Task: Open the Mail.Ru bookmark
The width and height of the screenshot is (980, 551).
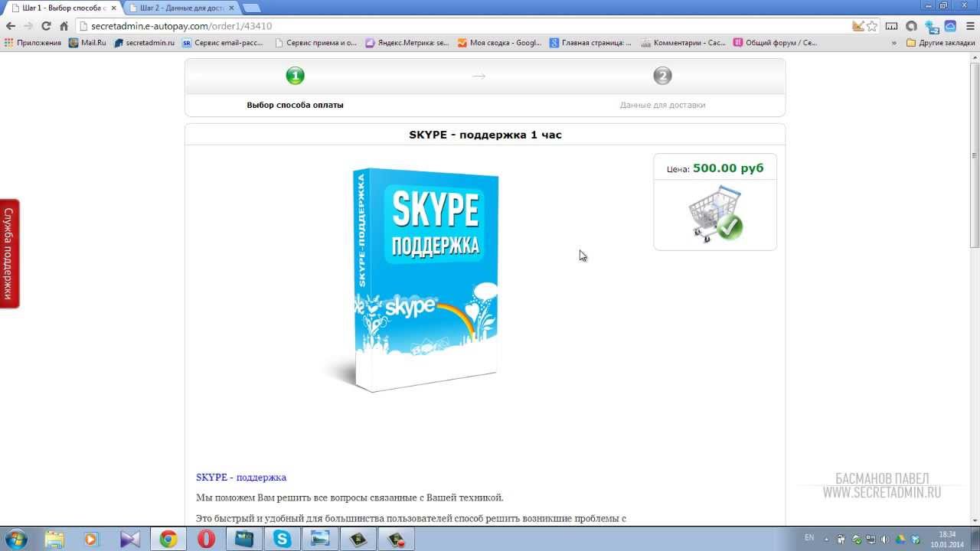Action: [87, 43]
